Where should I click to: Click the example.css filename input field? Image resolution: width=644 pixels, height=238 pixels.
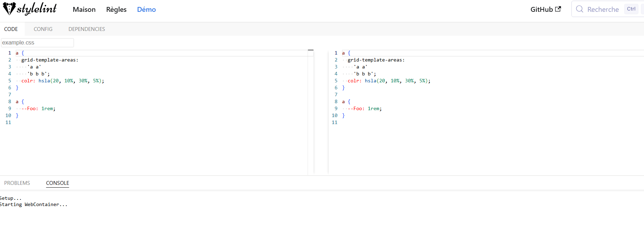pyautogui.click(x=37, y=43)
